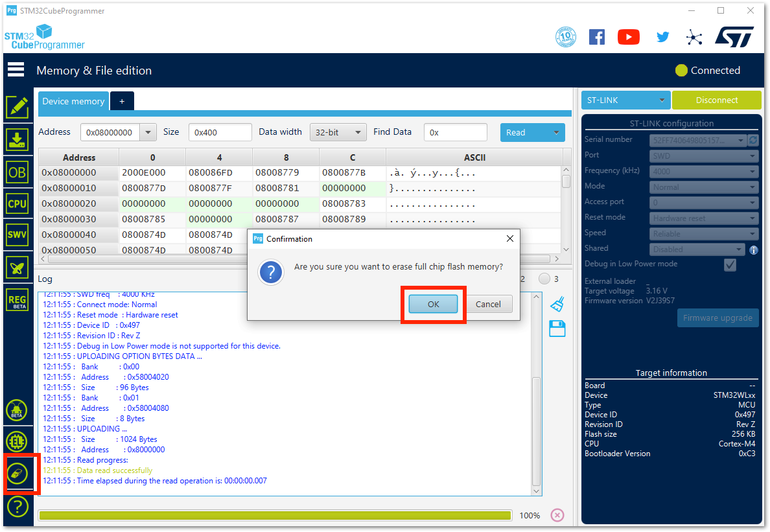Select memory cell 08008789
This screenshot has width=770, height=532.
(x=353, y=220)
